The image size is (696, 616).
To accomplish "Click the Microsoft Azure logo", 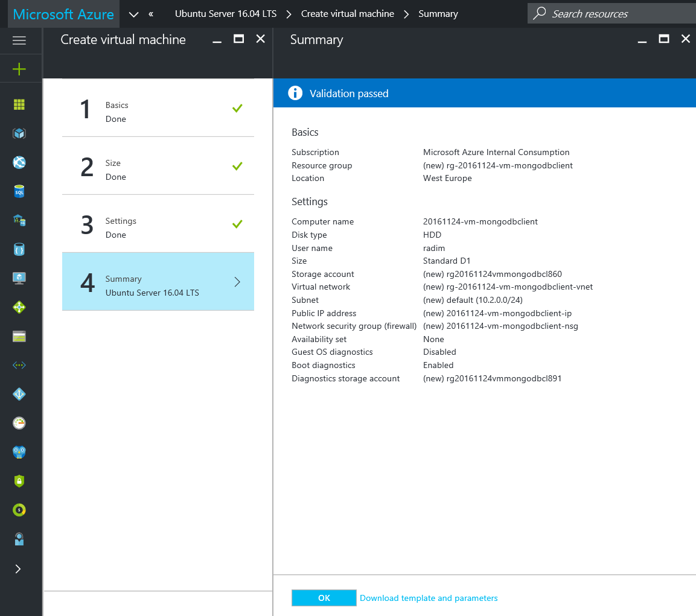I will [x=63, y=14].
